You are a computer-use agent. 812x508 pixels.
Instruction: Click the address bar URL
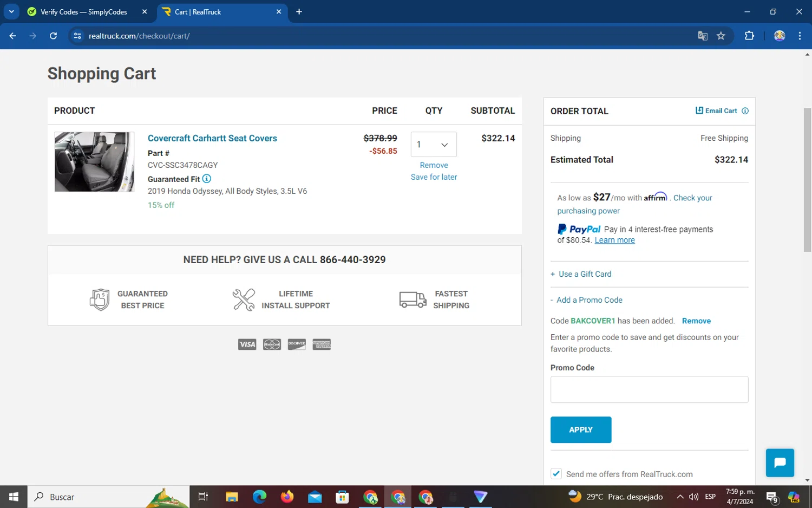pos(139,36)
